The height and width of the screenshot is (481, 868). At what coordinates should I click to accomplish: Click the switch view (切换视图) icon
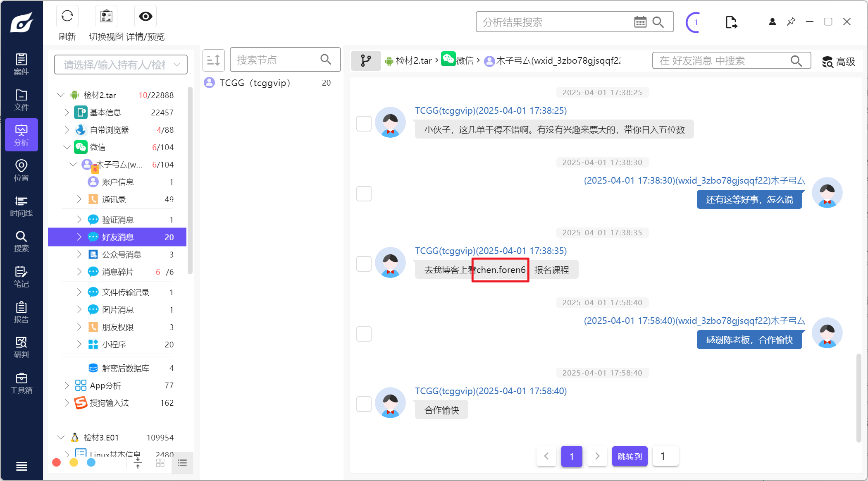tap(106, 17)
